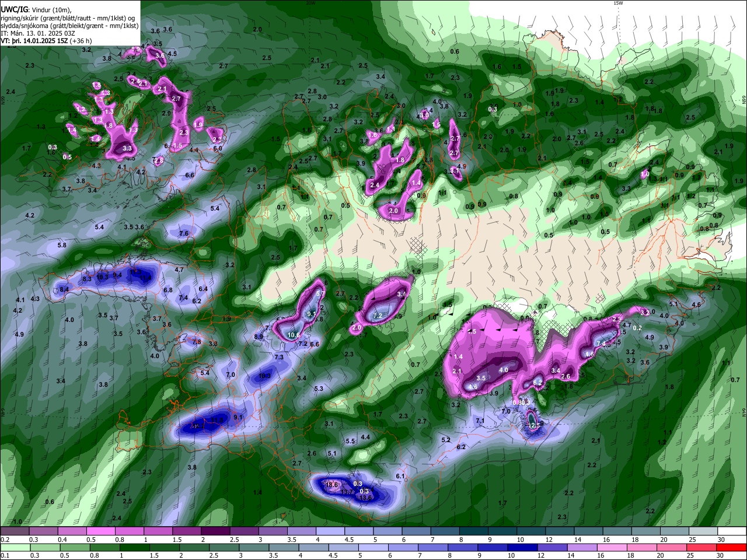
Task: Click the white 30 swatch ending the top legend row
Action: [x=732, y=531]
